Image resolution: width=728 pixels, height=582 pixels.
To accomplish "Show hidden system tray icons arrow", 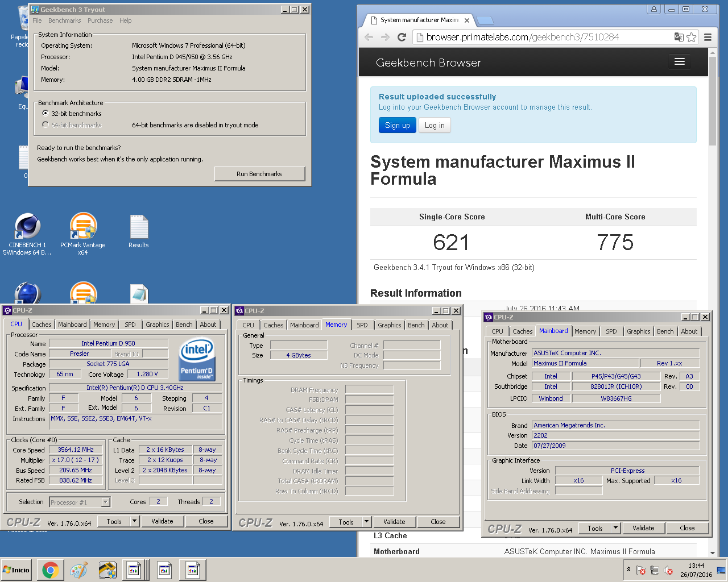I will click(628, 569).
